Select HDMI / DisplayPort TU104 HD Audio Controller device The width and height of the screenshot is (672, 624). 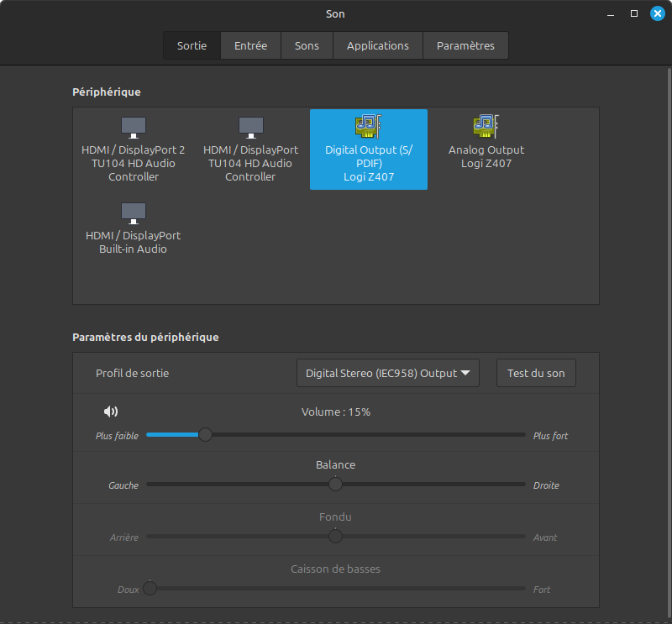tap(250, 149)
